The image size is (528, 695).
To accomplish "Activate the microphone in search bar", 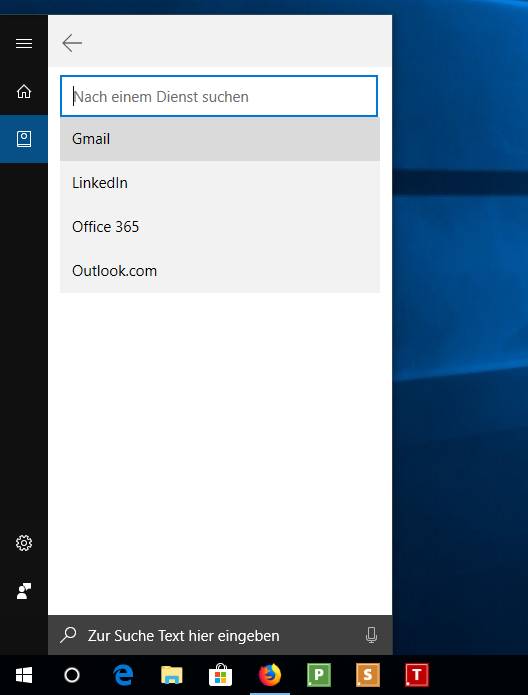I will click(x=372, y=635).
